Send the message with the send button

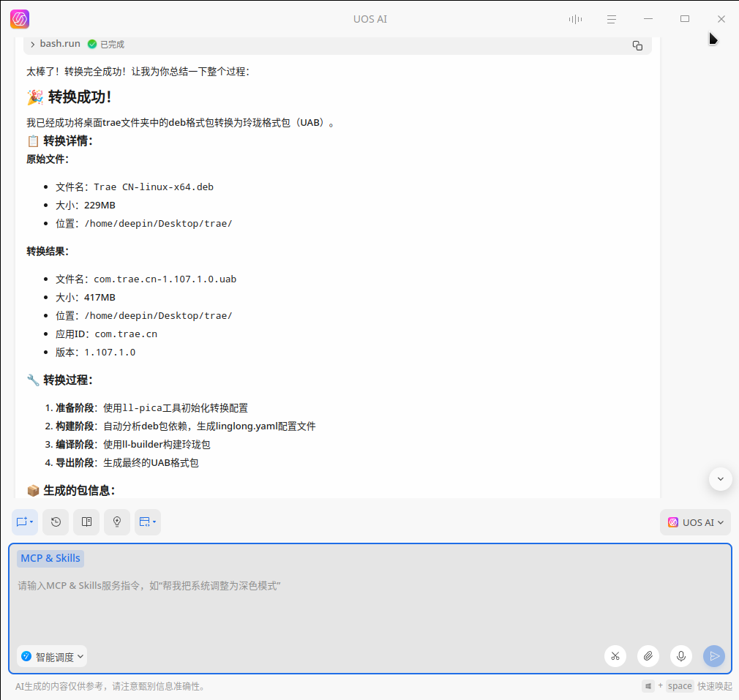[714, 656]
